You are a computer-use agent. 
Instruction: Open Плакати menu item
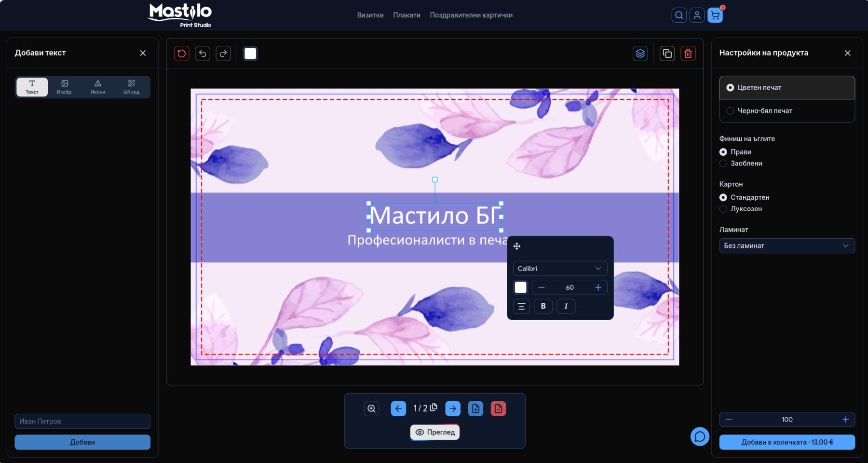coord(407,15)
